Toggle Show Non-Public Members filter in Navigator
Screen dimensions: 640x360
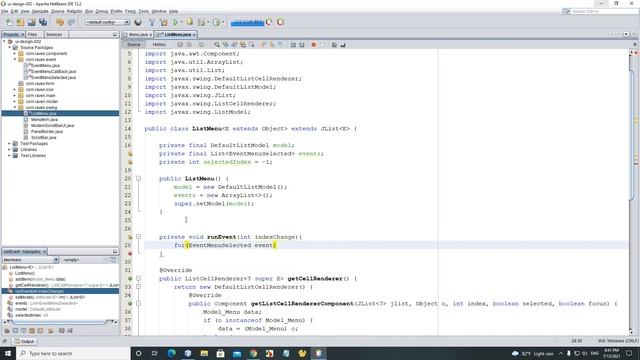pos(31,331)
